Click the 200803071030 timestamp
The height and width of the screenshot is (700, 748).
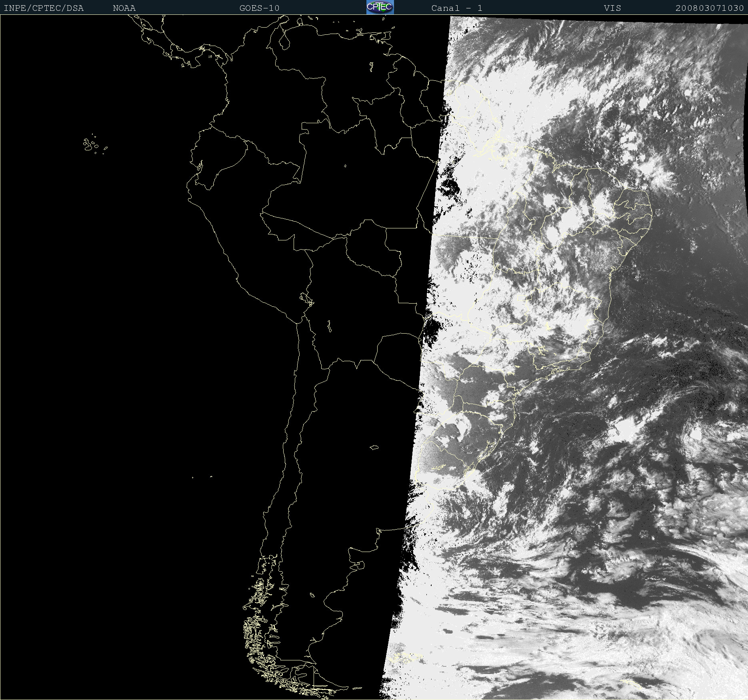709,8
